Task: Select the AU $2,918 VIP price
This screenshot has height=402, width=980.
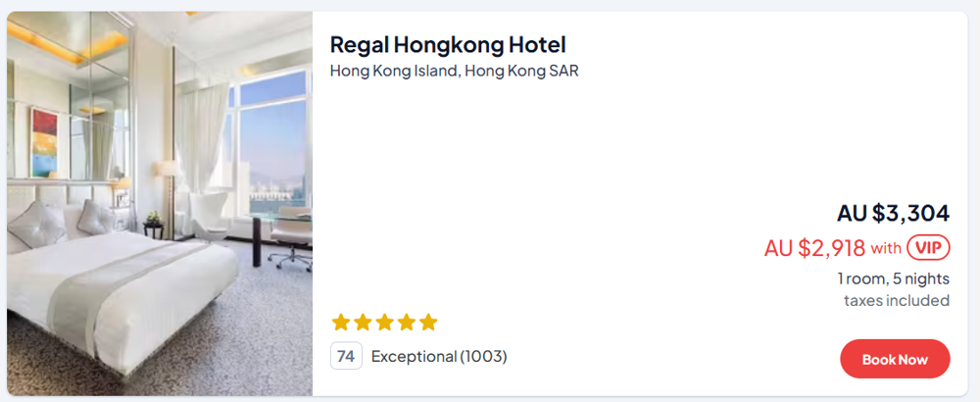Action: [x=814, y=248]
